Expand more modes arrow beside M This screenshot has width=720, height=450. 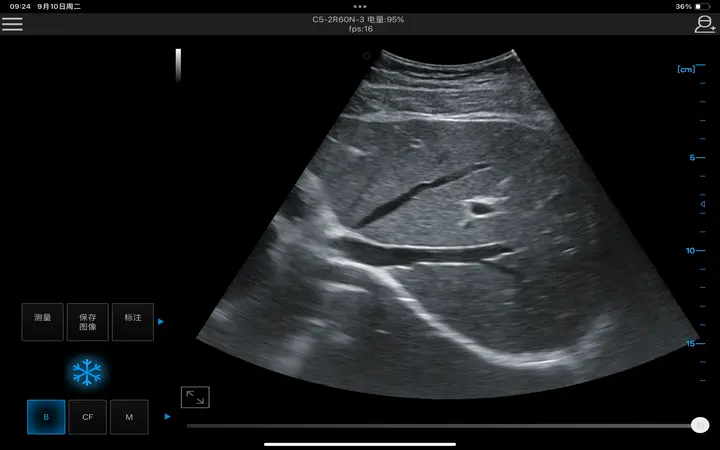pos(167,416)
